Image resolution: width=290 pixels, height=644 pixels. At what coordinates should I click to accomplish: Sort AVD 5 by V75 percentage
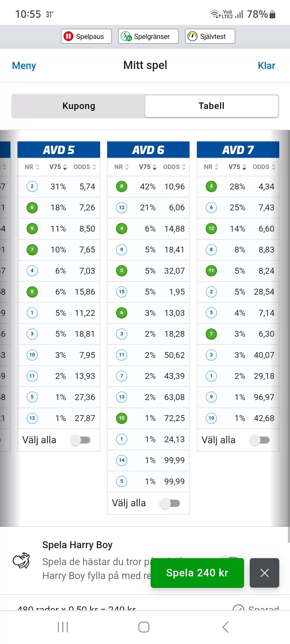(58, 167)
